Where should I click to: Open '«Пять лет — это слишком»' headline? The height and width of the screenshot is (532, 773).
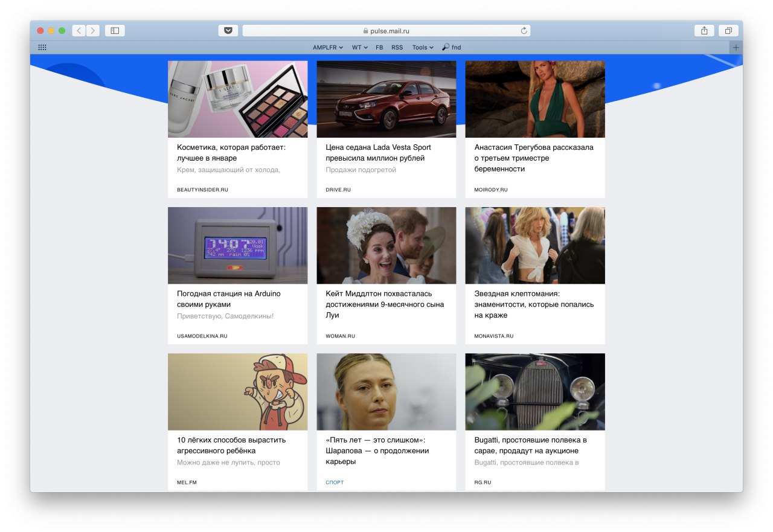tap(377, 450)
